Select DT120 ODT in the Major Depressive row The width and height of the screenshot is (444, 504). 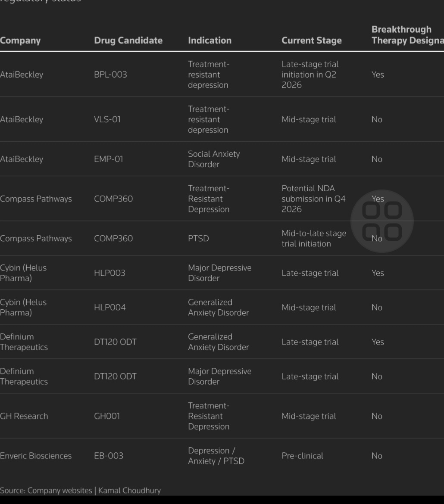pyautogui.click(x=115, y=376)
